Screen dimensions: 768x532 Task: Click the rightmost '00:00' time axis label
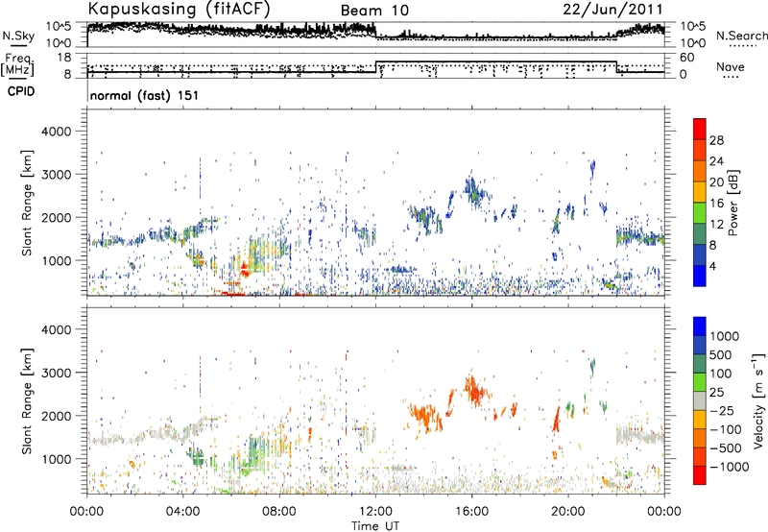click(x=664, y=512)
